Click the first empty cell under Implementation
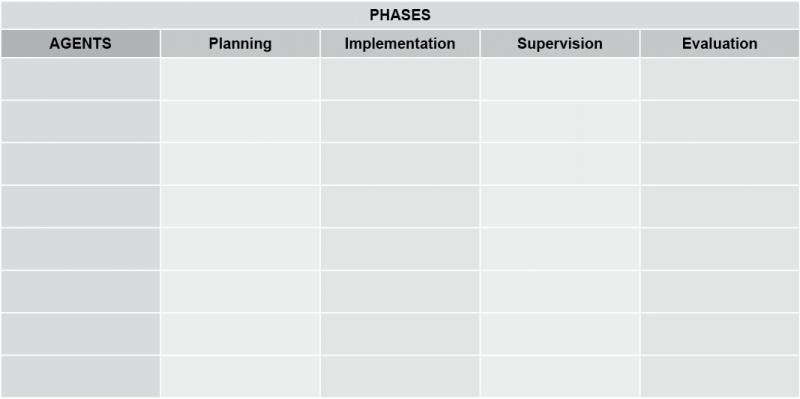Viewport: 800px width, 399px height. click(400, 79)
